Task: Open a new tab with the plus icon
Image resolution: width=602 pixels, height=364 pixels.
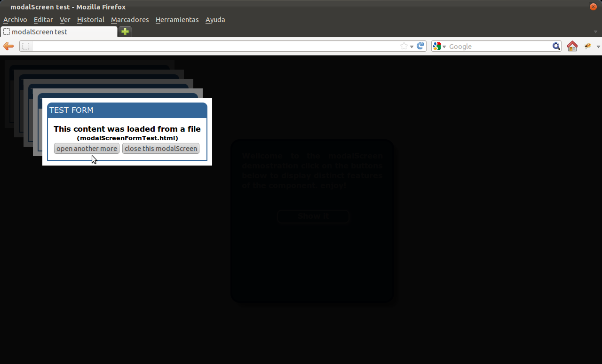Action: (x=124, y=32)
